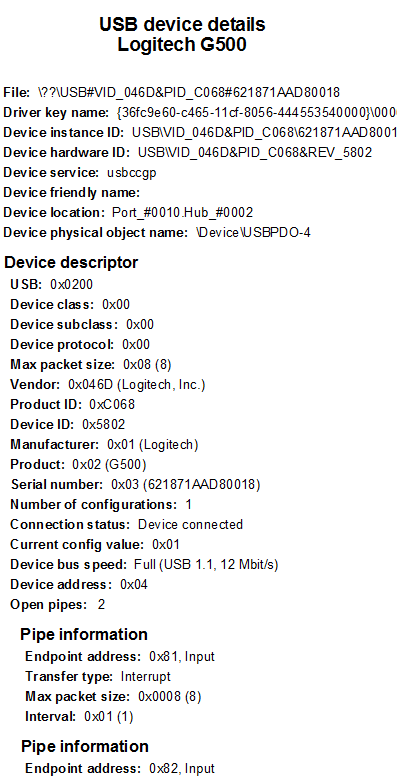This screenshot has height=780, width=397.
Task: Click the Serial number 621871AAD80018 line
Action: [x=135, y=485]
